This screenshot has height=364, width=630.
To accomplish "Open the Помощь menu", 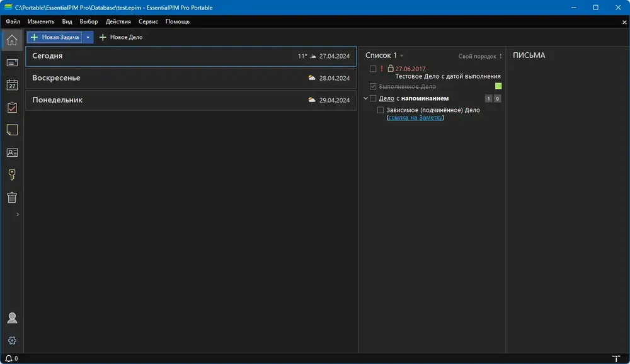I will coord(178,21).
